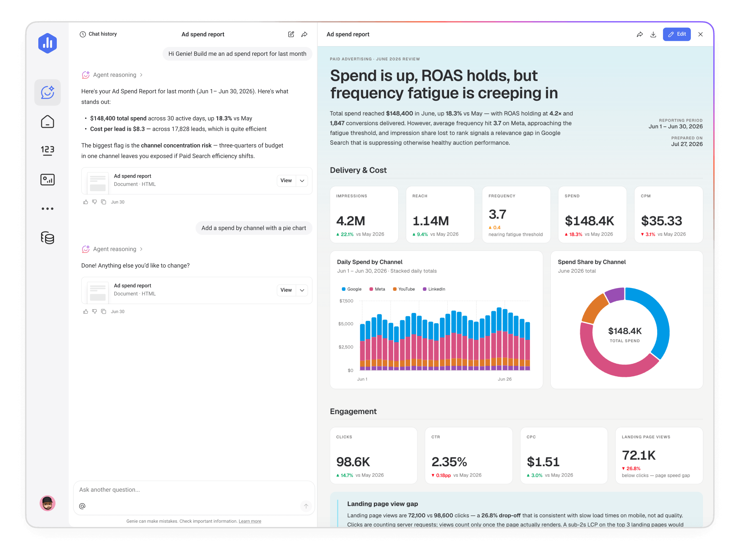Open the Metrics 123 sidebar icon
The height and width of the screenshot is (560, 741).
click(48, 150)
